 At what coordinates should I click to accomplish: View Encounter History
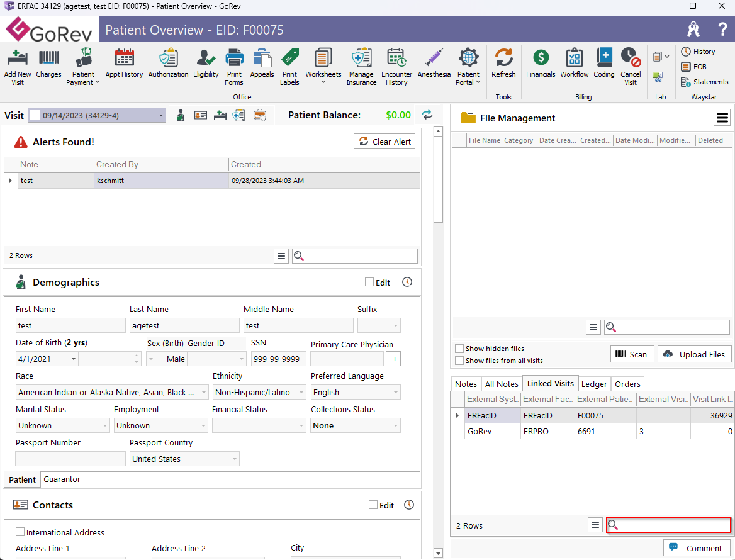click(396, 67)
